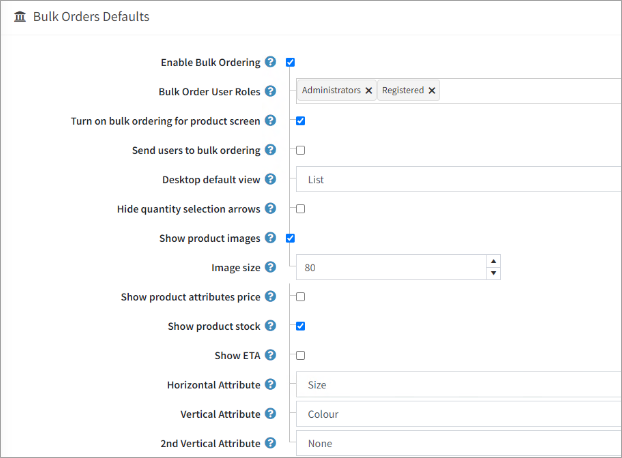The image size is (622, 458).
Task: Show help for 2nd Vertical Attribute
Action: tap(271, 443)
